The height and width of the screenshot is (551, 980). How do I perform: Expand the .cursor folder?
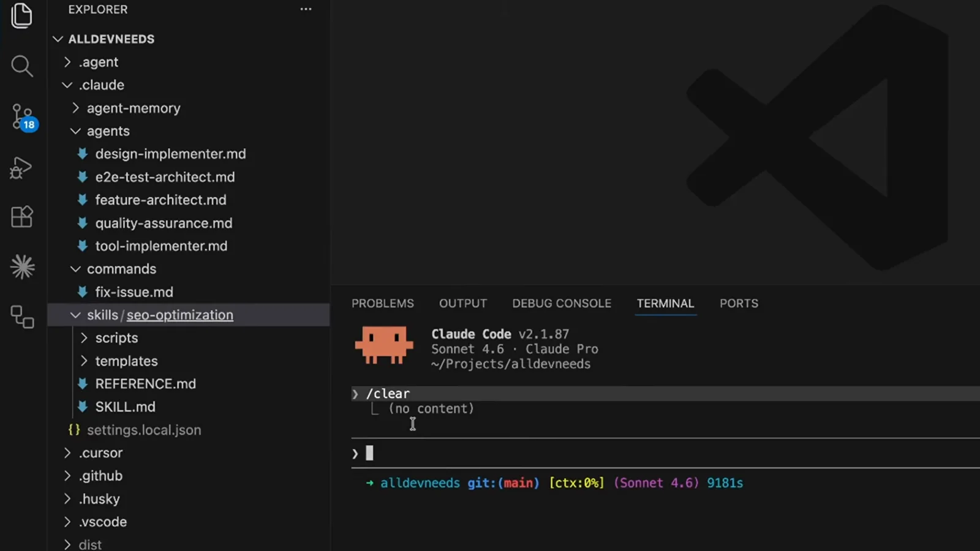pos(67,453)
